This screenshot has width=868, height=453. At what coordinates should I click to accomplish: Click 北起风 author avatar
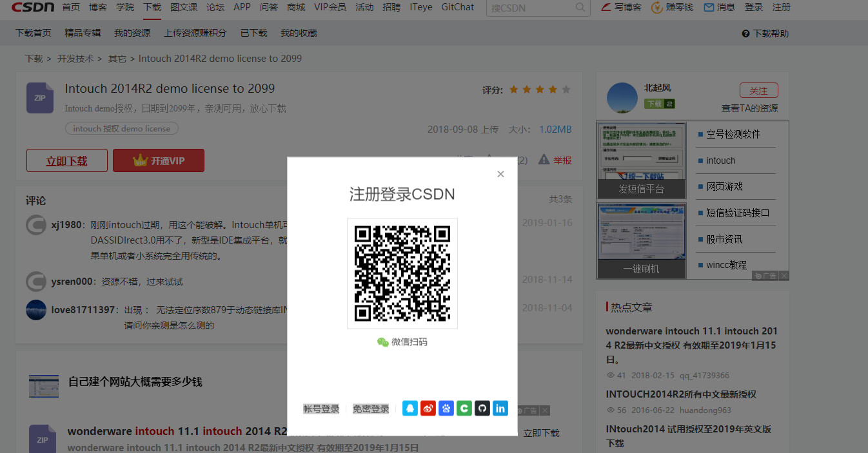[x=622, y=98]
